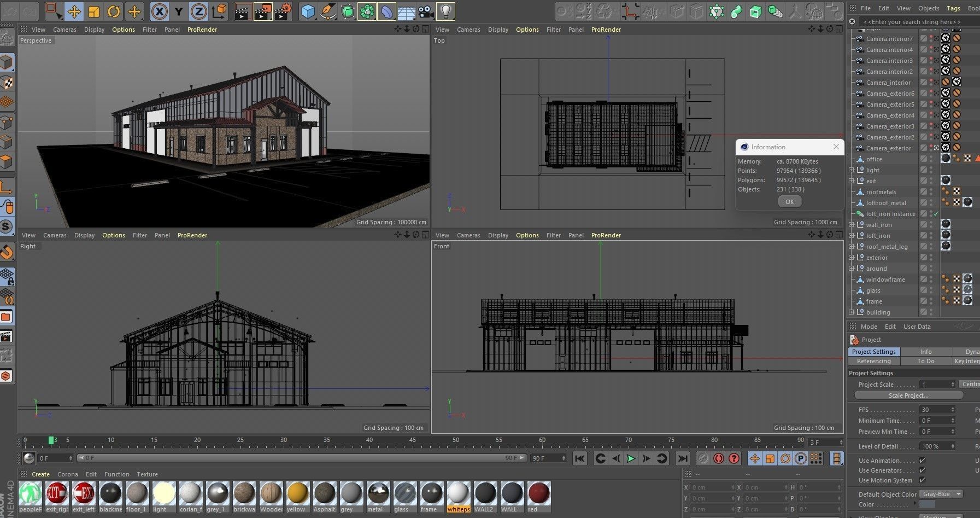The width and height of the screenshot is (980, 518).
Task: Click Scale Project button
Action: point(908,395)
